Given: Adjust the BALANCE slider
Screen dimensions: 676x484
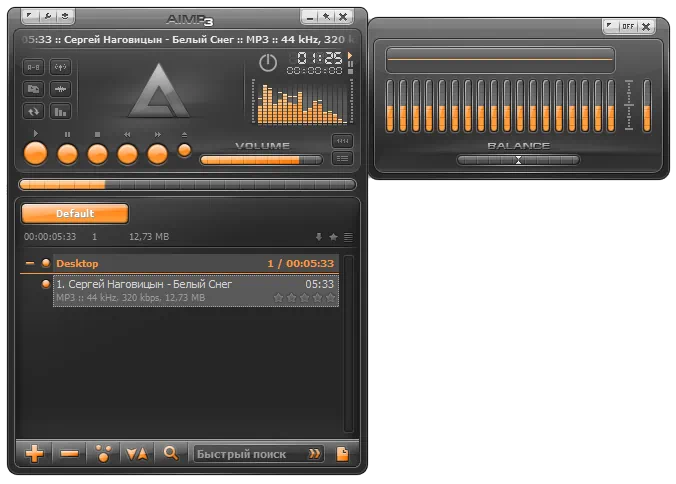Looking at the screenshot, I should [518, 160].
